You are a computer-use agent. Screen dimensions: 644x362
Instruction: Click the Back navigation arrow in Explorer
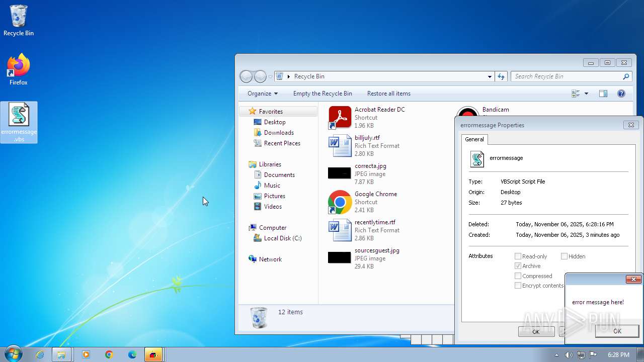tap(246, 76)
